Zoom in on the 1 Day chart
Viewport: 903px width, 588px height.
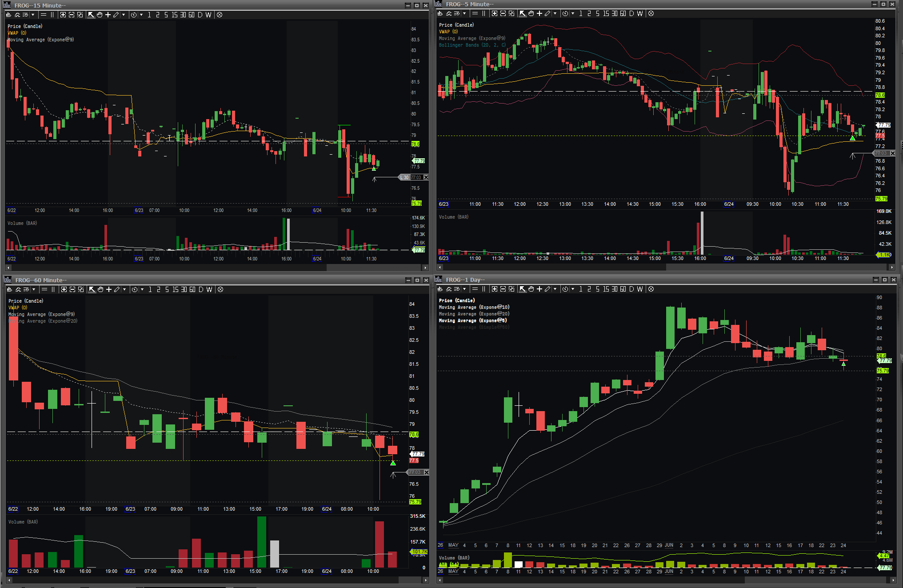click(x=494, y=289)
